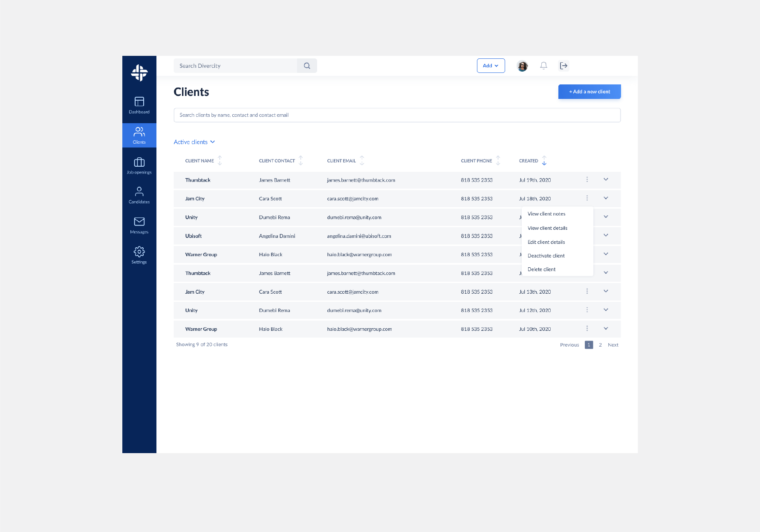Open notifications bell icon

click(543, 66)
